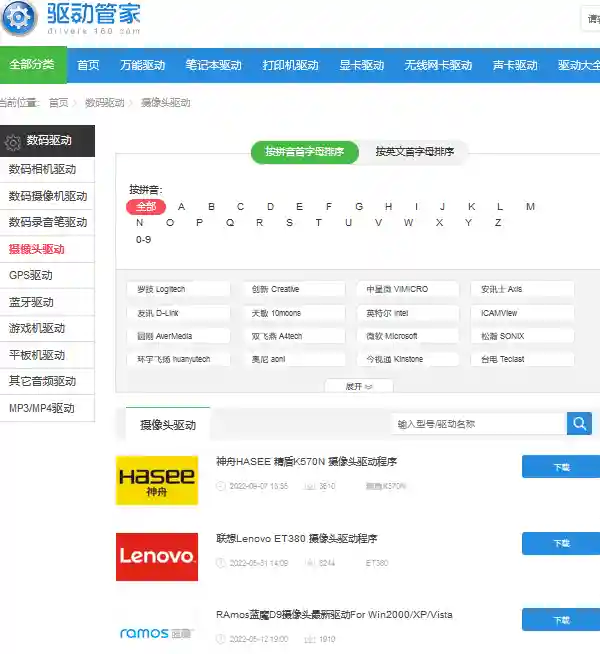600x654 pixels.
Task: Click the ramos 蓝魔 brand logo
Action: pos(157,632)
